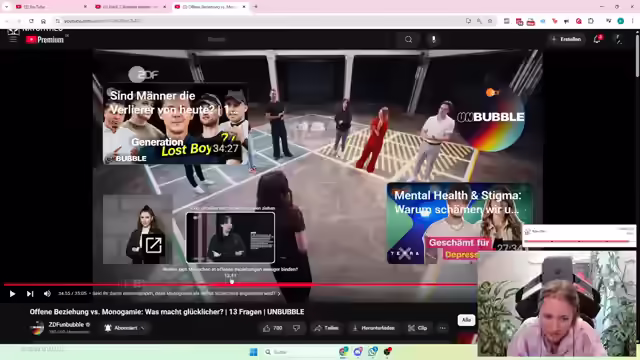Open 'Mental Health & Stigma' suggested video card

459,223
